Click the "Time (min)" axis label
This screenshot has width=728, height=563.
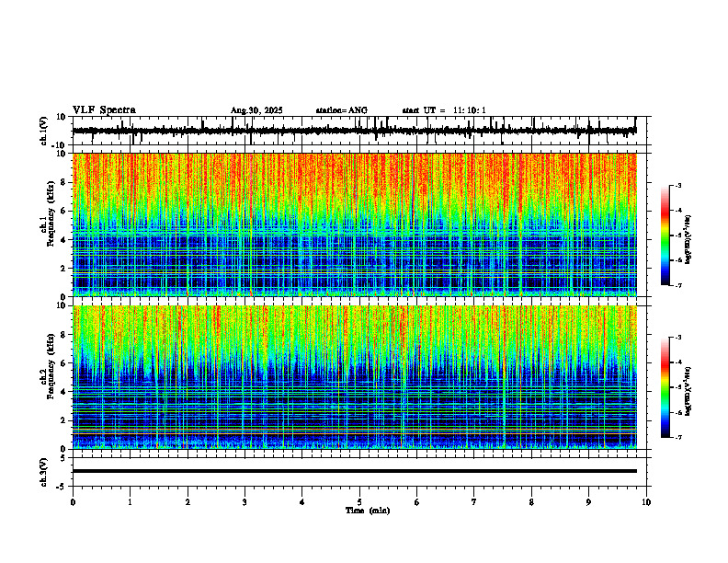368,511
